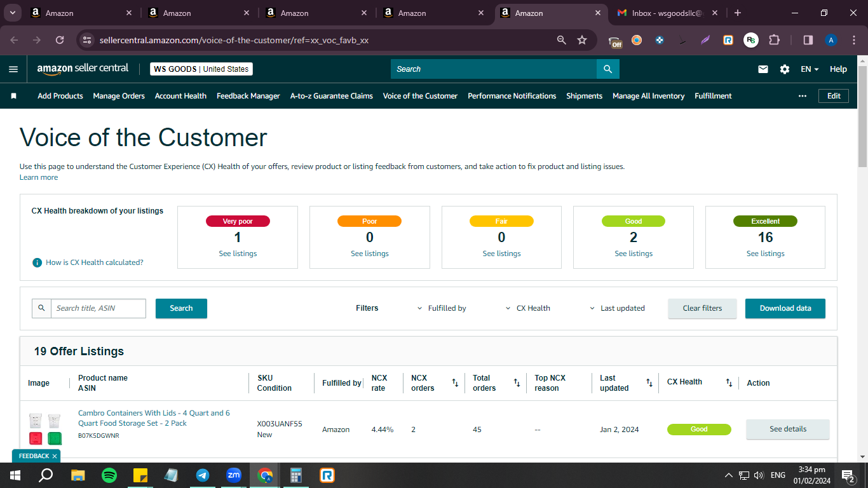Open Account Health page
Viewport: 868px width, 488px height.
(x=180, y=96)
